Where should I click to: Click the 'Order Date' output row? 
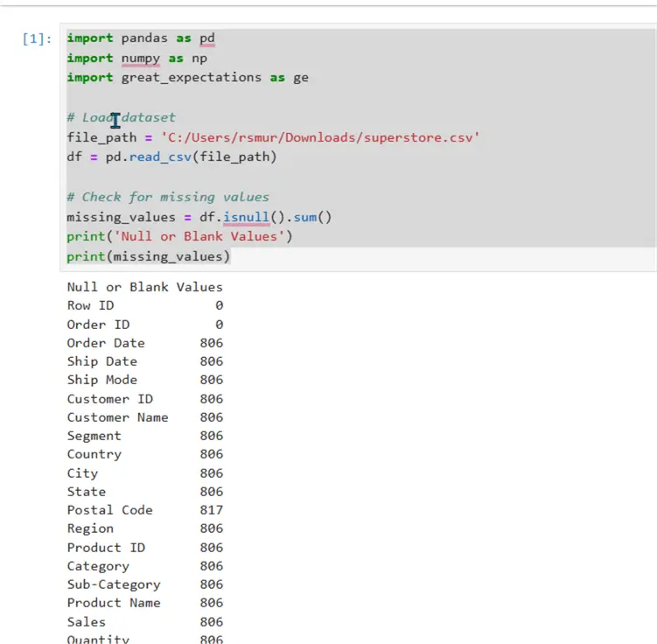145,343
